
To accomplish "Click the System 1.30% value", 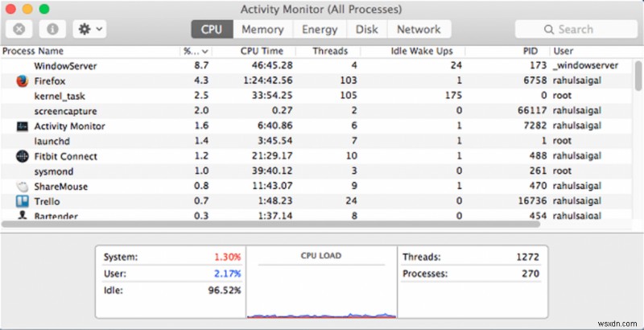I will click(227, 258).
